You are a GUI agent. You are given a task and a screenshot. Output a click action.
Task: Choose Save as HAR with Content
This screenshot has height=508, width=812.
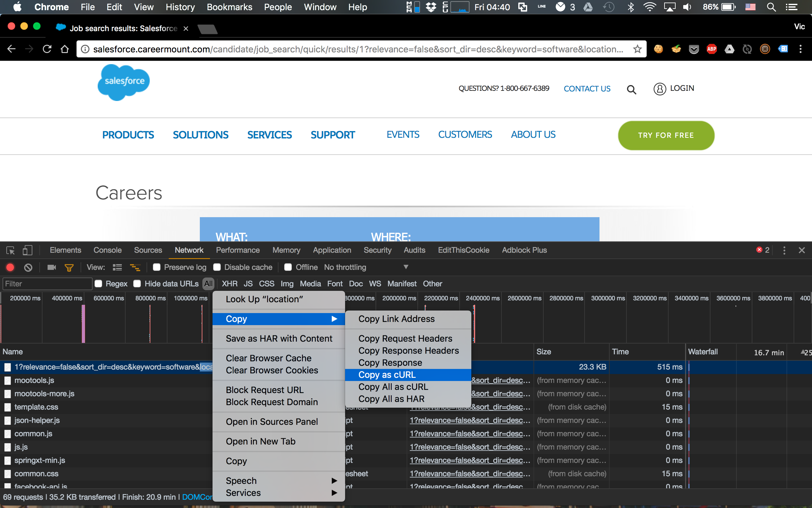(x=278, y=339)
